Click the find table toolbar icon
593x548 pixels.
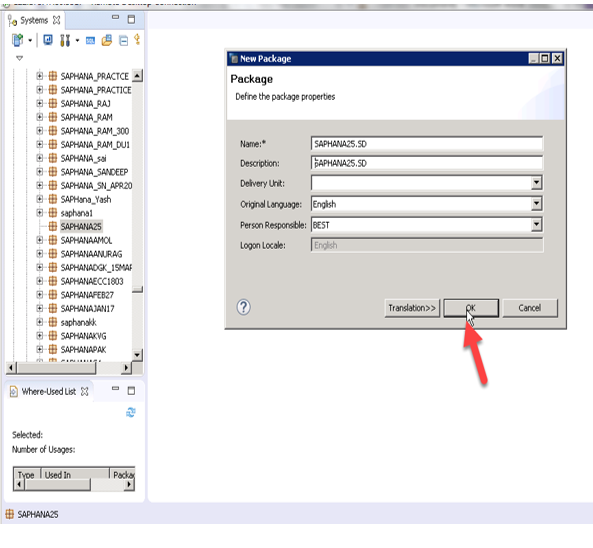pos(107,40)
